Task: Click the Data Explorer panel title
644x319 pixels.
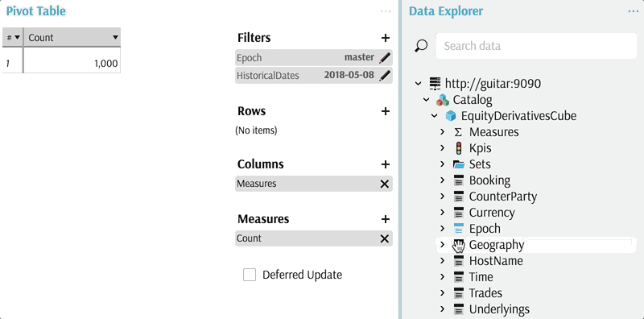Action: tap(446, 11)
